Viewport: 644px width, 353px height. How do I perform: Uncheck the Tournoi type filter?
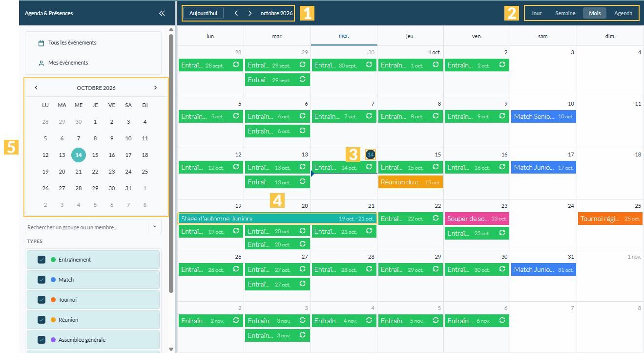(x=42, y=300)
